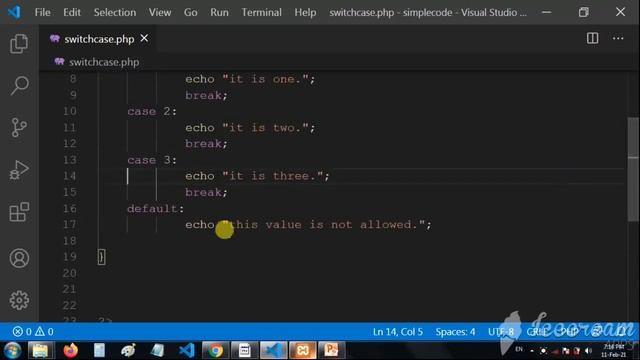Open File Explorer from the taskbar

(x=40, y=351)
